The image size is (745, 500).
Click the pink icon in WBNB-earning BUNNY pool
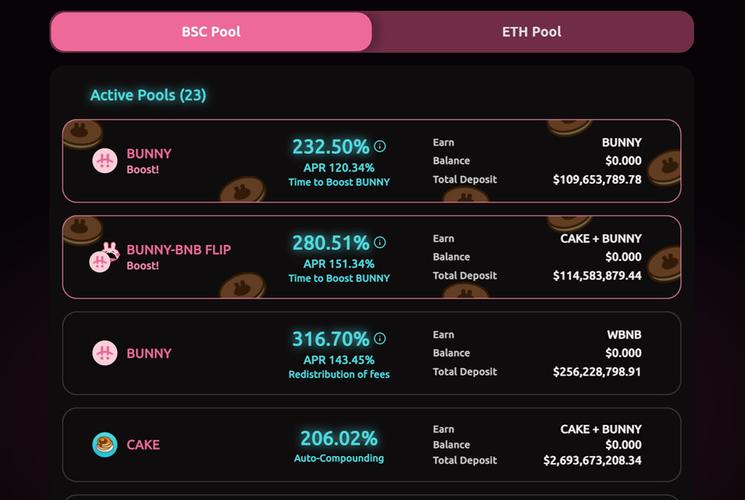pos(105,353)
